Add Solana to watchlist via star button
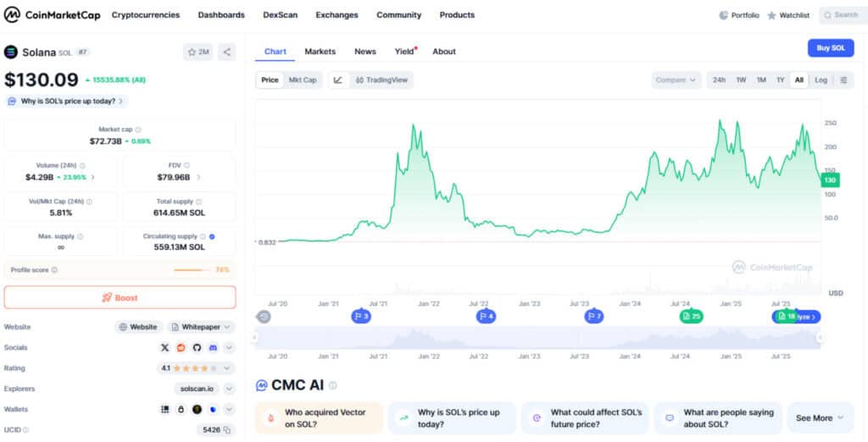The width and height of the screenshot is (868, 442). pos(198,52)
